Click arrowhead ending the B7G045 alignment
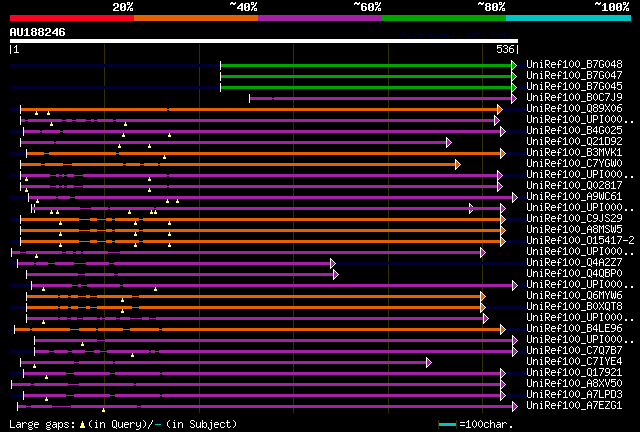 (514, 87)
